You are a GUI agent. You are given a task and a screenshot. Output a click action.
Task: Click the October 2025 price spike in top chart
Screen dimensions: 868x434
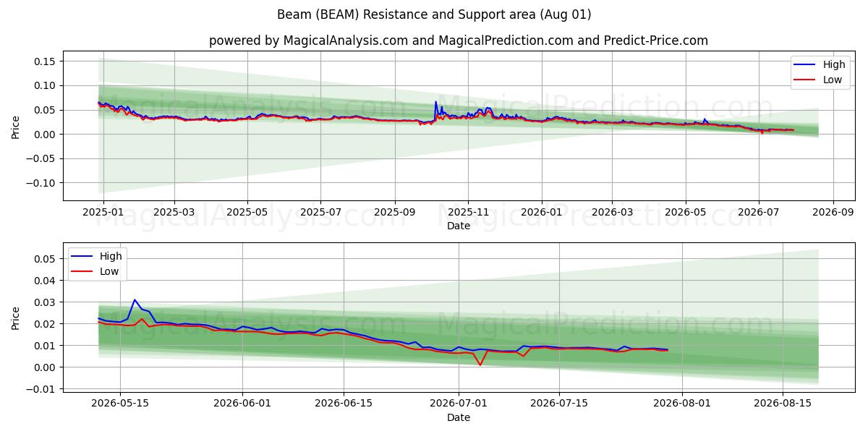(x=435, y=102)
